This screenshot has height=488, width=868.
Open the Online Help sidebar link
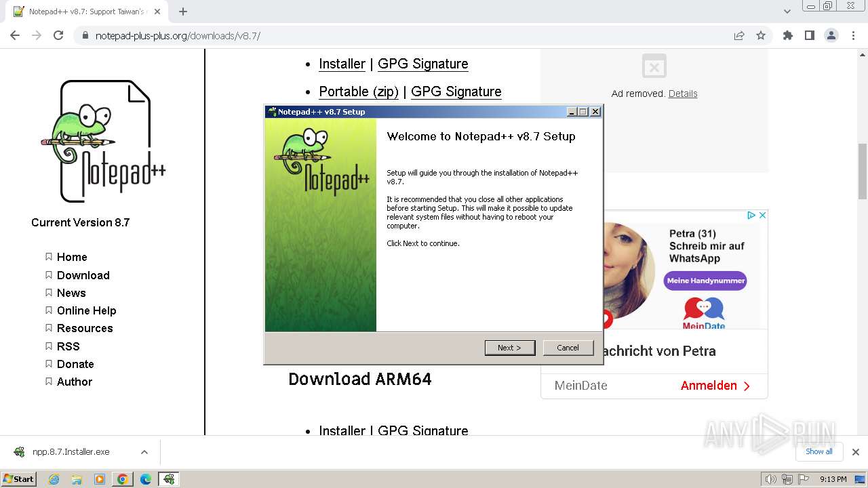pos(86,310)
